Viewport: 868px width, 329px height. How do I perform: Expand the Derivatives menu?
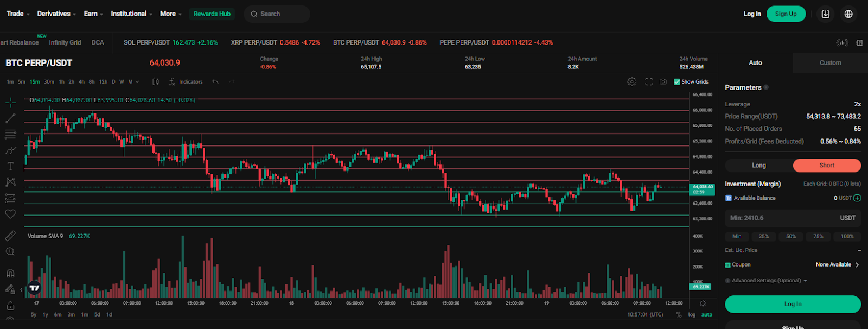coord(56,14)
